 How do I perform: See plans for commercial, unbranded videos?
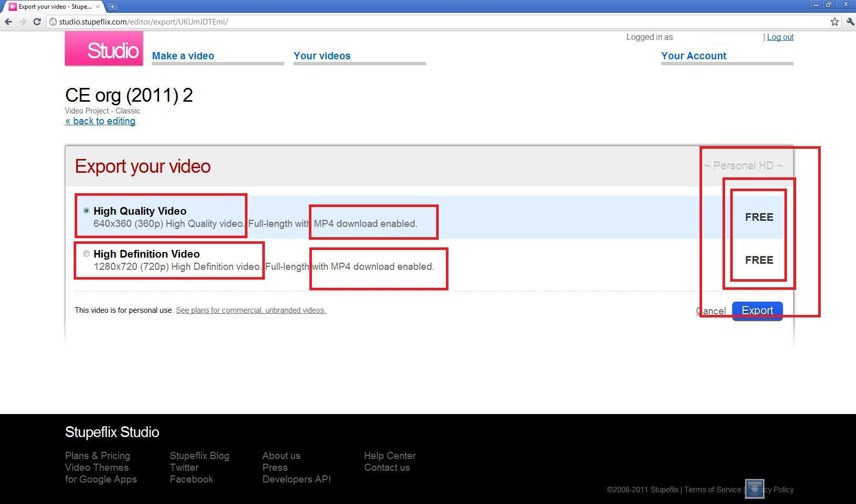pos(251,310)
